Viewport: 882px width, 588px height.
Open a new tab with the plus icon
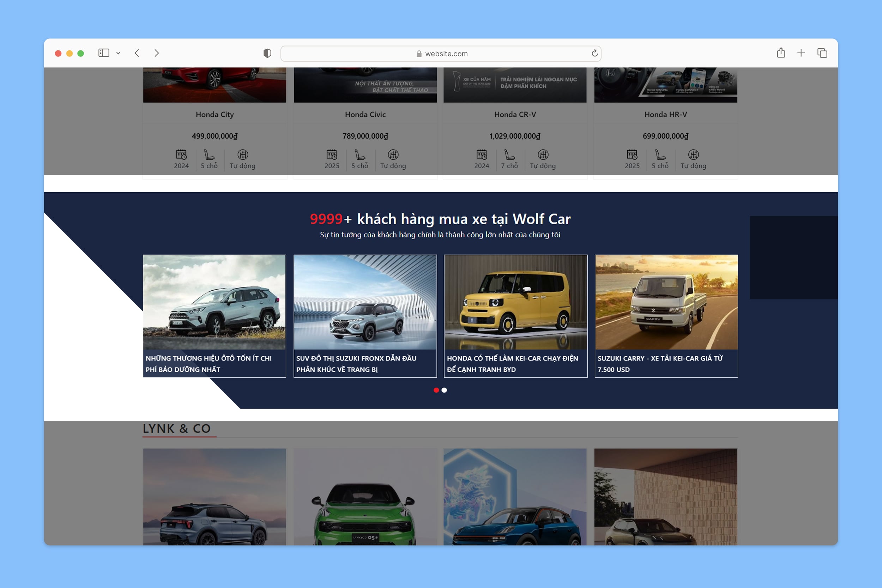coord(801,53)
